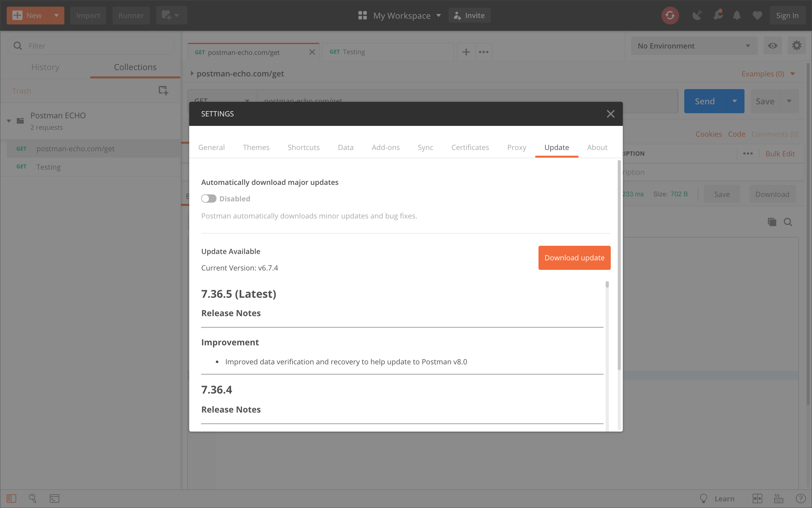The width and height of the screenshot is (812, 508).
Task: Click the plus icon to add new tab
Action: (466, 52)
